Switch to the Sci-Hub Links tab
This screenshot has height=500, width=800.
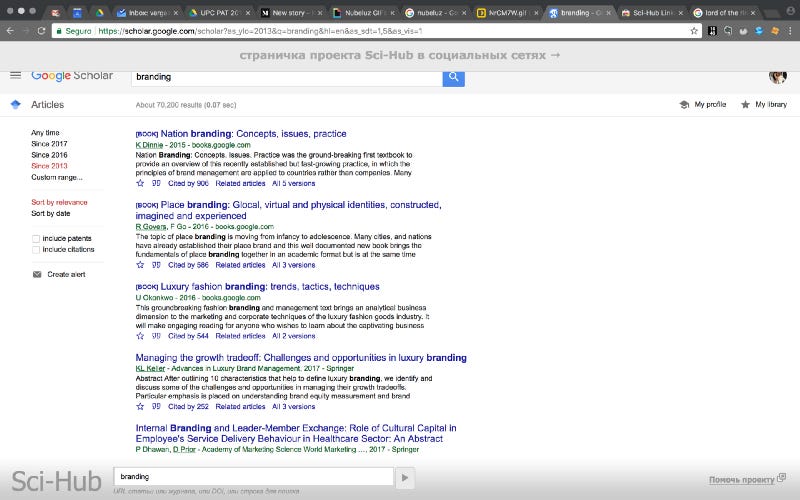pyautogui.click(x=652, y=13)
